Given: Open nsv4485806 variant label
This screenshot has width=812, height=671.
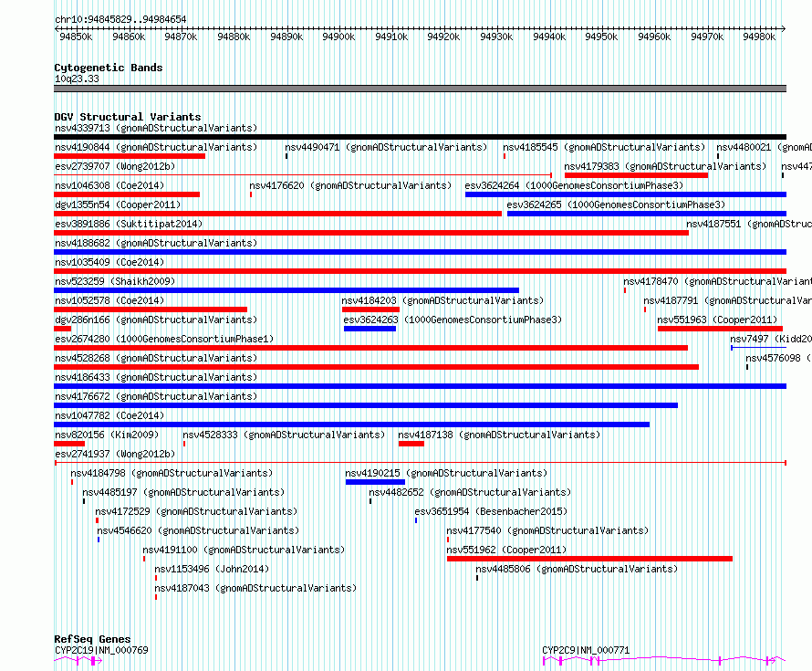Looking at the screenshot, I should tap(577, 569).
